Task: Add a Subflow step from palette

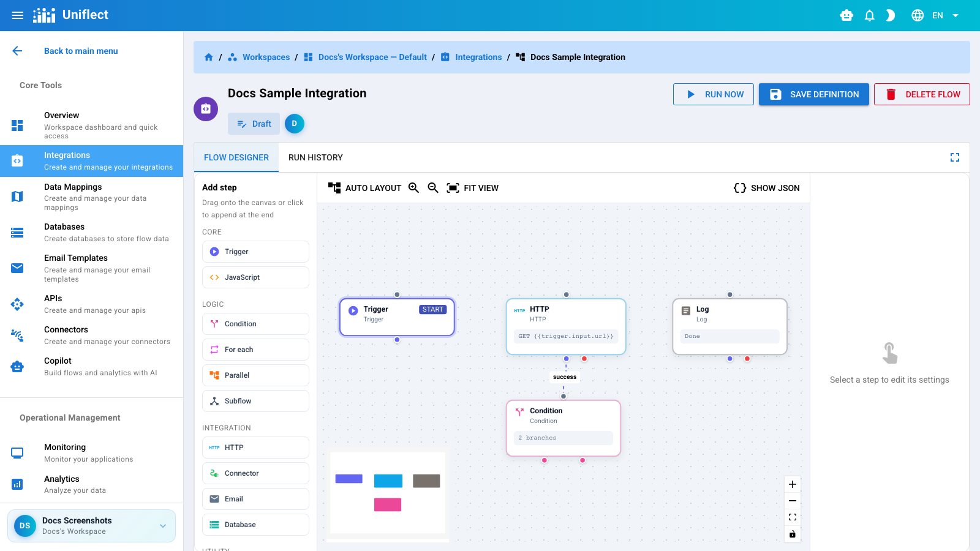Action: [x=255, y=401]
